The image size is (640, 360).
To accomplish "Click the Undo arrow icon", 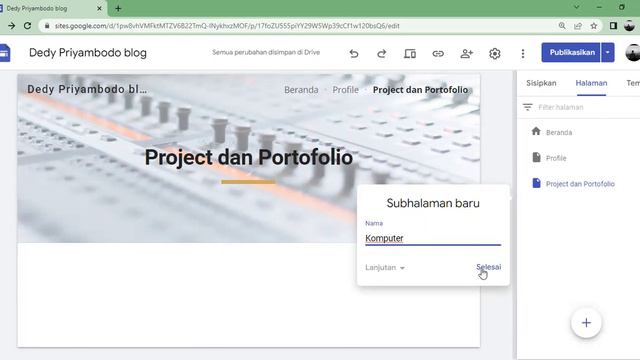I will click(354, 53).
